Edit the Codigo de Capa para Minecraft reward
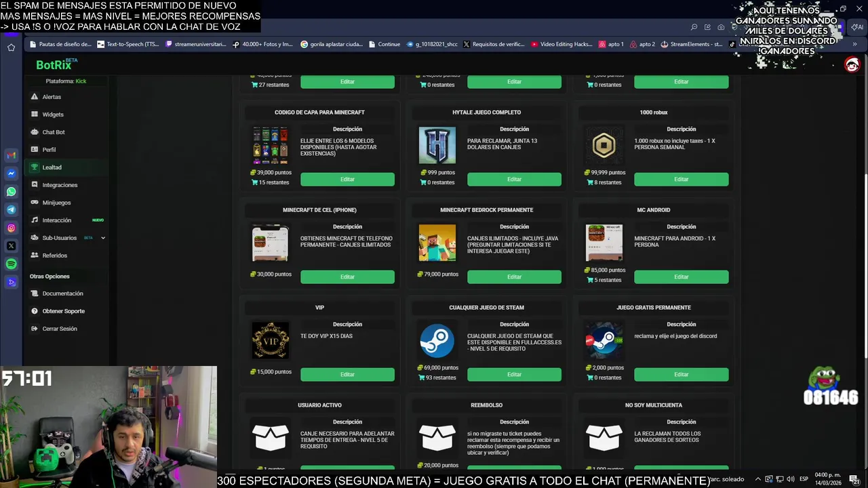868x488 pixels. 347,179
